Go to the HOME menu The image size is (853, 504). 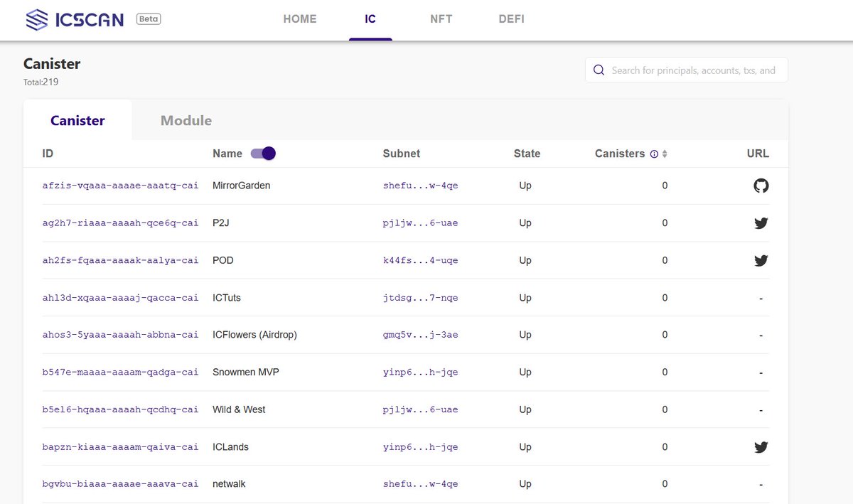pyautogui.click(x=300, y=19)
